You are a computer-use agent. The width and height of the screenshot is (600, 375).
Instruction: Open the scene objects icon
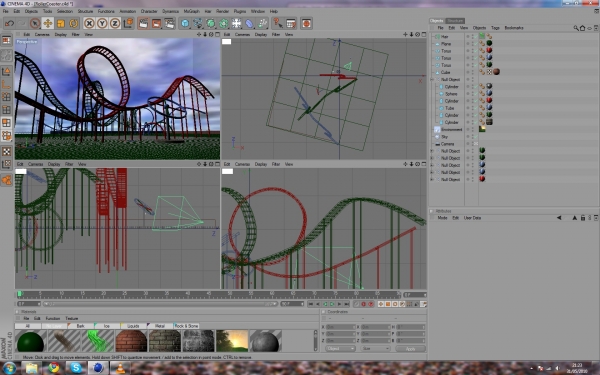tap(236, 23)
